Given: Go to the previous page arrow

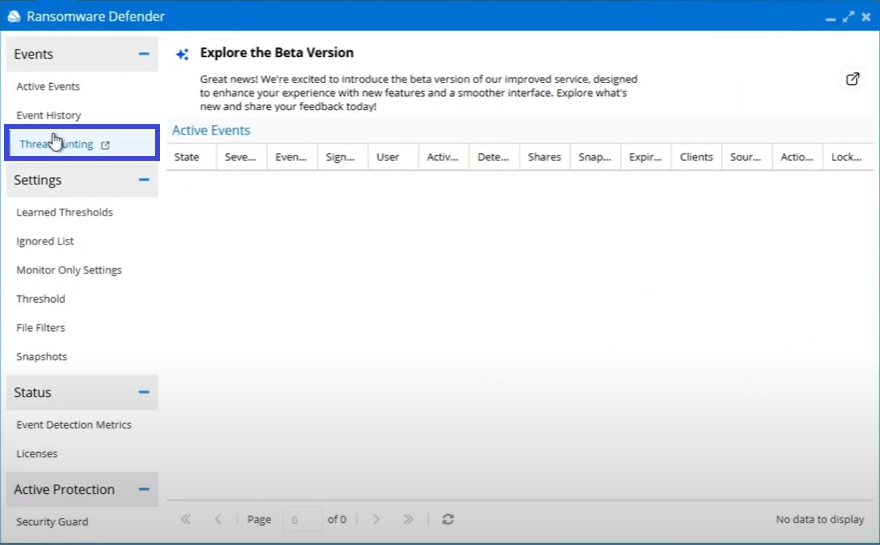Looking at the screenshot, I should tap(218, 519).
